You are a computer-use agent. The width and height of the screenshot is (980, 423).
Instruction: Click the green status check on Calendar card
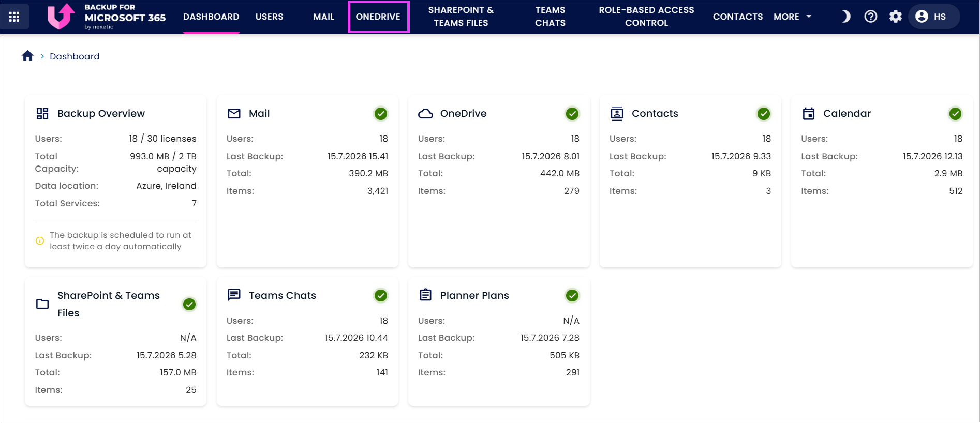955,114
